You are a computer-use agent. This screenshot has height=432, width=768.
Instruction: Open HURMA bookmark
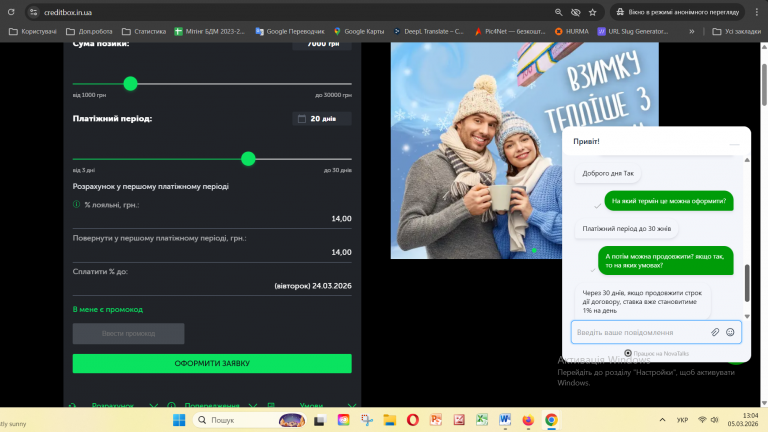[572, 31]
